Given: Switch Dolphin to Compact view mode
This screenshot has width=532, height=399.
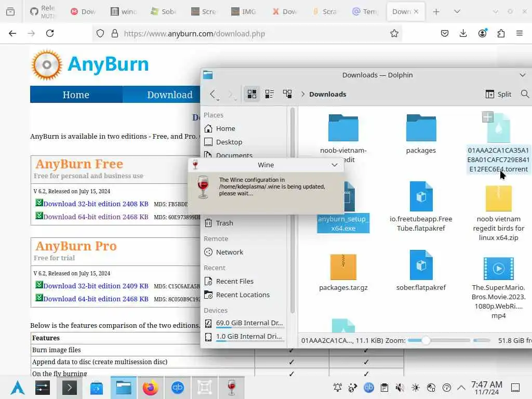Looking at the screenshot, I should pyautogui.click(x=270, y=94).
